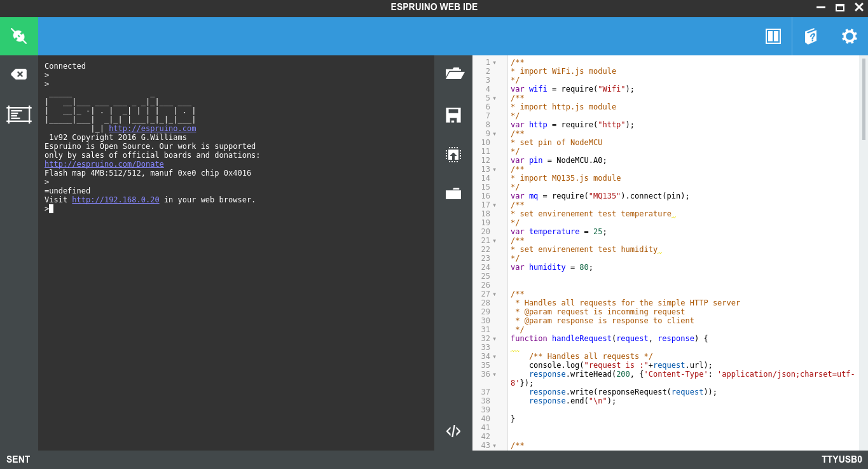Click 'var pin = NodeMCU.A0;' line
Viewport: 868px width, 469px height.
559,160
